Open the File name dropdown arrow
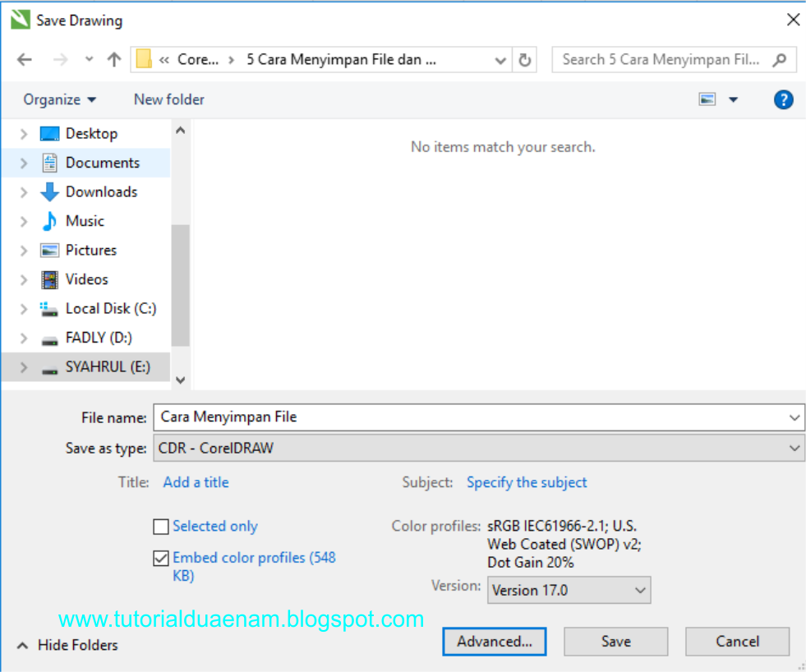This screenshot has height=672, width=806. tap(794, 417)
